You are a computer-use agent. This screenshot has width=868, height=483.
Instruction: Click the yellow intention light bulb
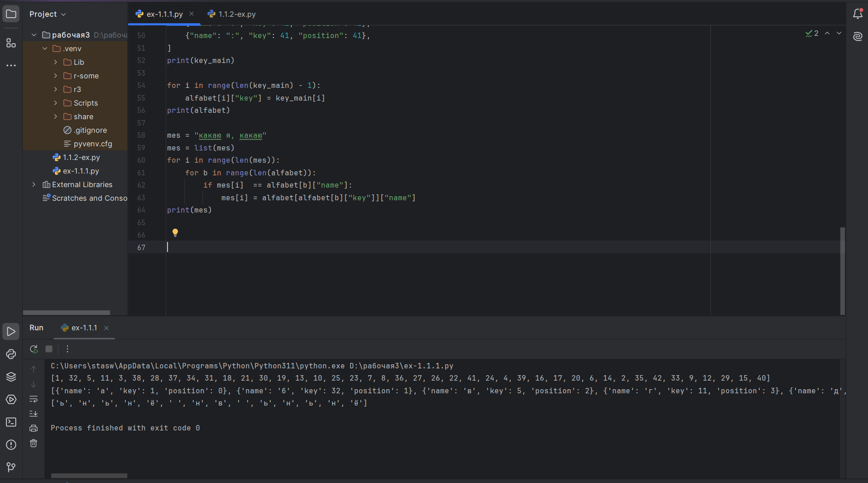pyautogui.click(x=175, y=233)
